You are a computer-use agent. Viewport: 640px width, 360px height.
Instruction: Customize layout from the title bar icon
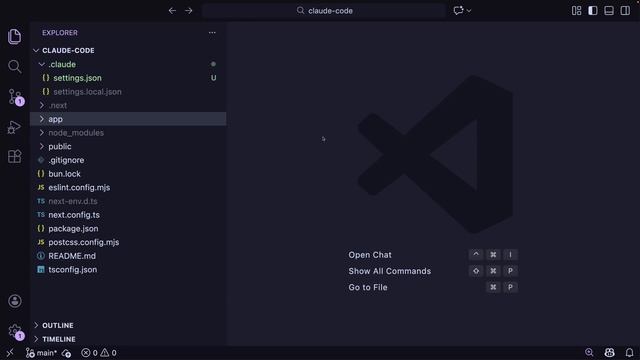click(x=576, y=11)
